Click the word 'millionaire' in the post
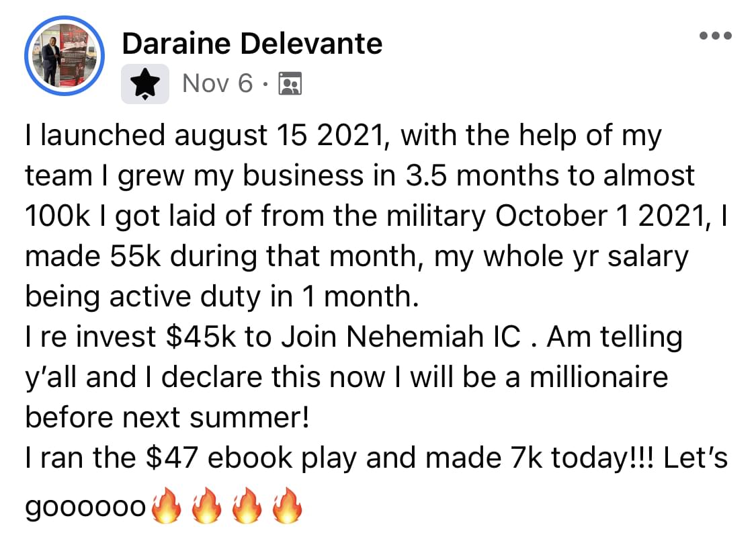756x545 pixels. 599,377
